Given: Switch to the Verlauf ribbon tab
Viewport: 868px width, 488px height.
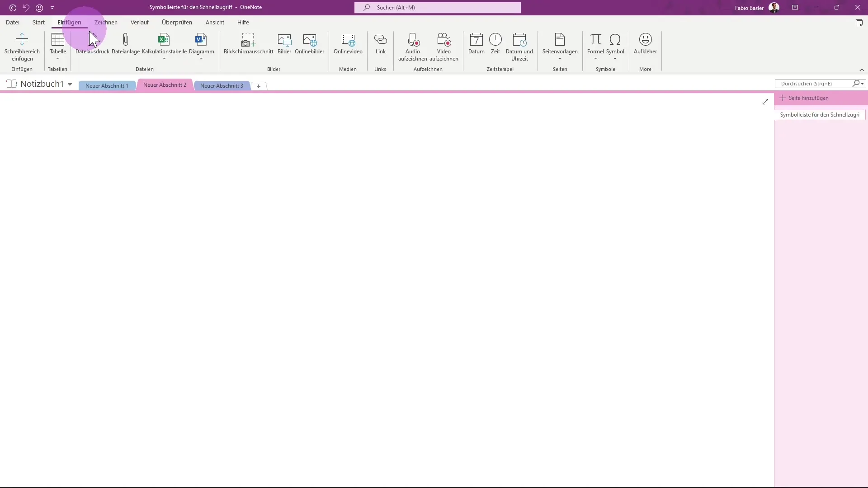Looking at the screenshot, I should pyautogui.click(x=140, y=22).
